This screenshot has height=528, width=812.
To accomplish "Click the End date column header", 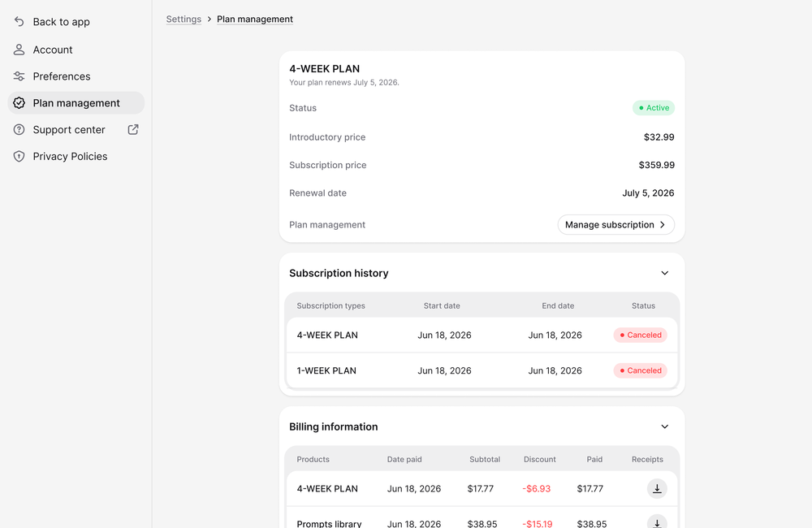I will coord(558,305).
